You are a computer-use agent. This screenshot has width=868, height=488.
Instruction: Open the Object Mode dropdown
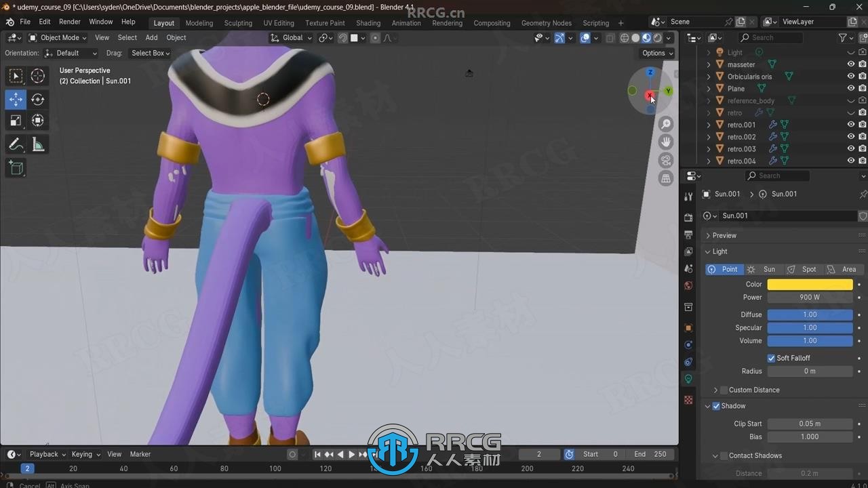coord(58,38)
